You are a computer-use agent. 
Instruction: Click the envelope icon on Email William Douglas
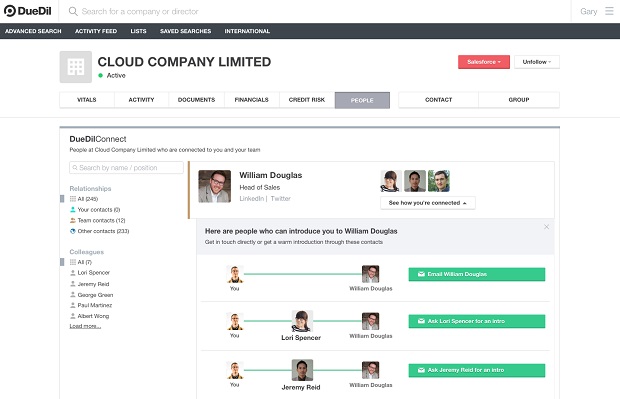click(x=421, y=274)
